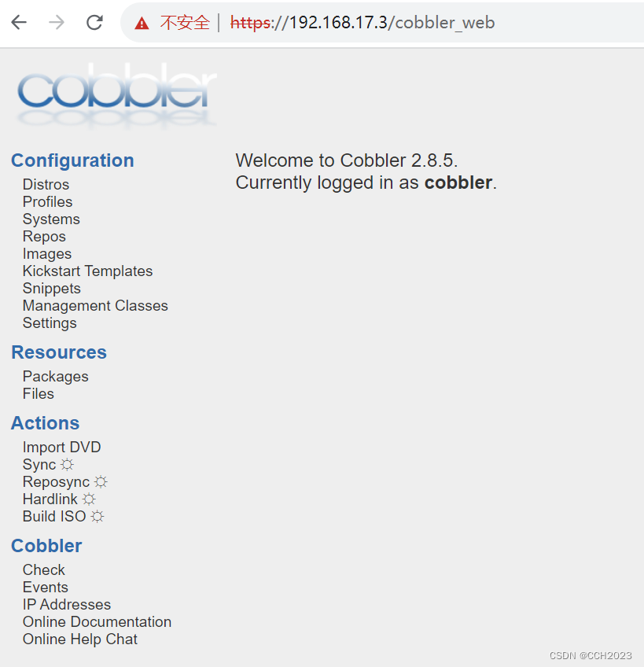644x667 pixels.
Task: Open the Settings page
Action: click(50, 322)
